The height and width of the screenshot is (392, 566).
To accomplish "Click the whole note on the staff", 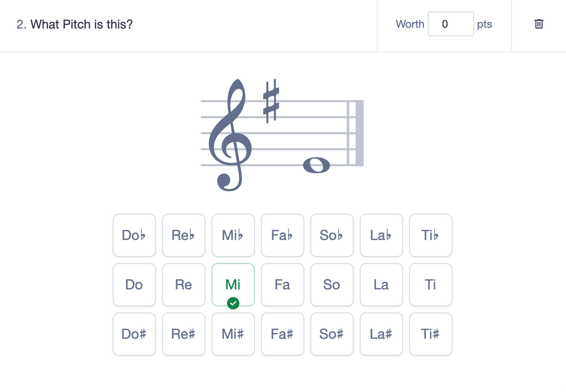I will (x=316, y=165).
